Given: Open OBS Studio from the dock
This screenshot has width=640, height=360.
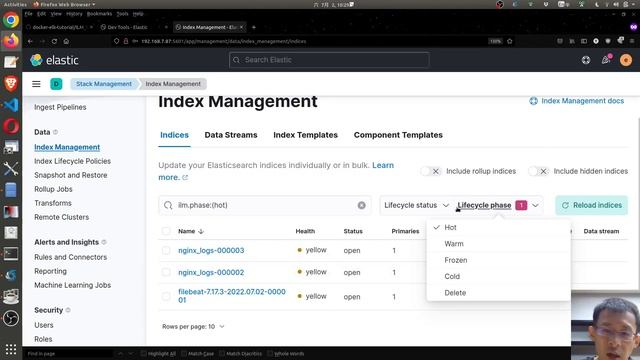Looking at the screenshot, I should [11, 318].
